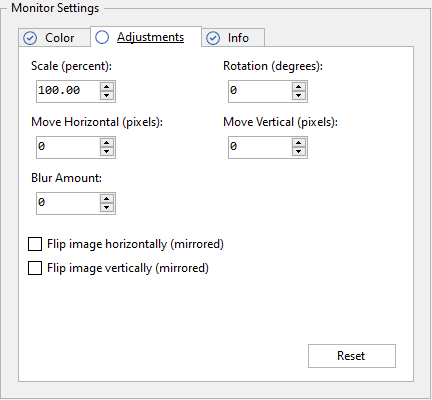Increase Move Horizontal pixels value
The width and height of the screenshot is (432, 400).
pos(107,143)
